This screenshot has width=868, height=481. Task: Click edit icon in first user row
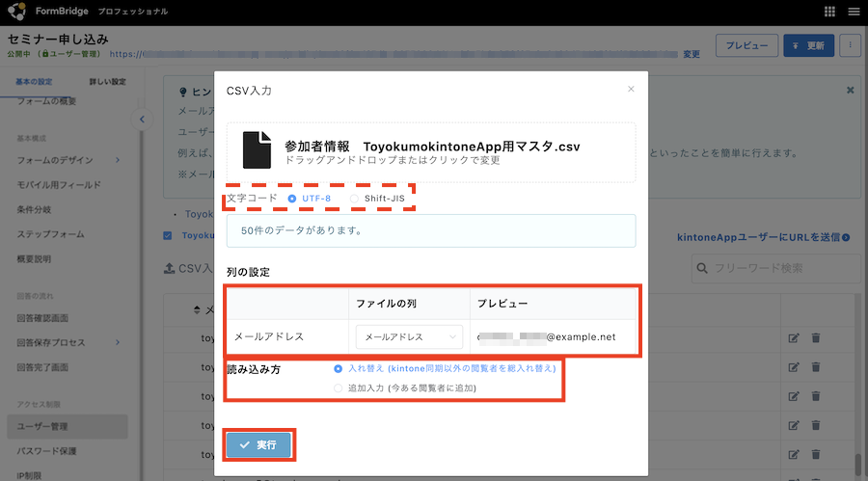point(794,338)
